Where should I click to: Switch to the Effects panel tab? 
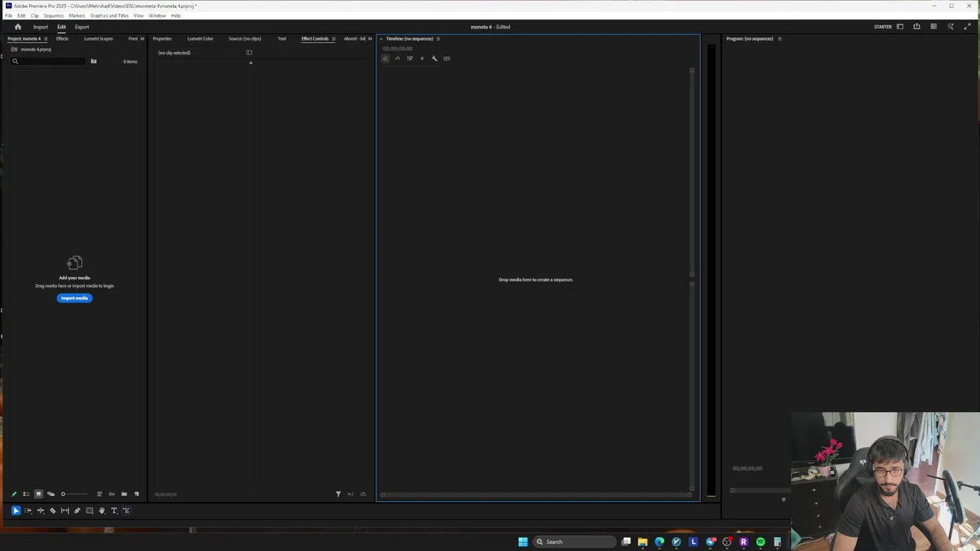62,38
